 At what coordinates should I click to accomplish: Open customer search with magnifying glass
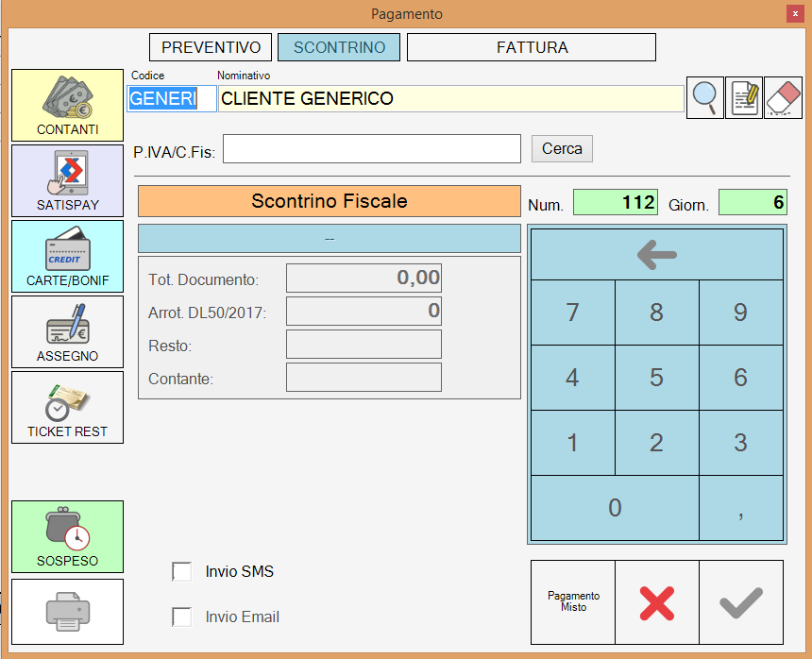tap(704, 97)
